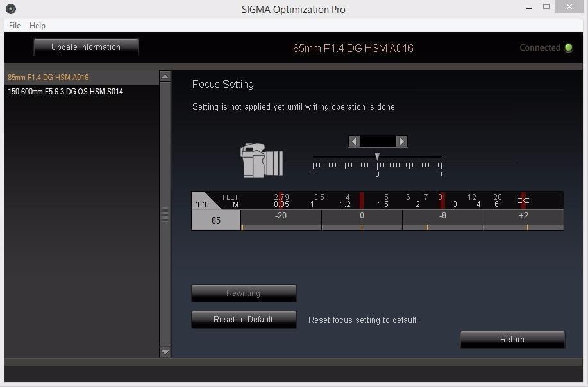588x387 pixels.
Task: Close the SIGMA Optimization Pro window
Action: [569, 7]
